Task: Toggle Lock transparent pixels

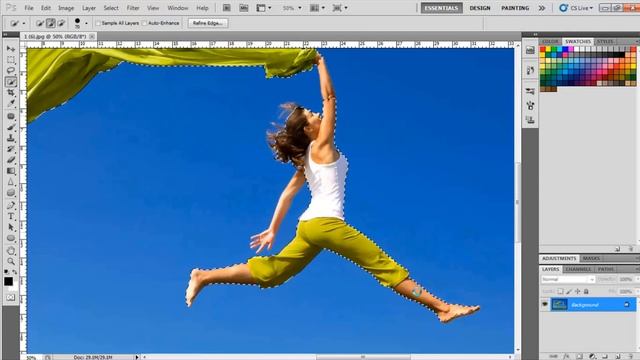Action: (x=560, y=291)
